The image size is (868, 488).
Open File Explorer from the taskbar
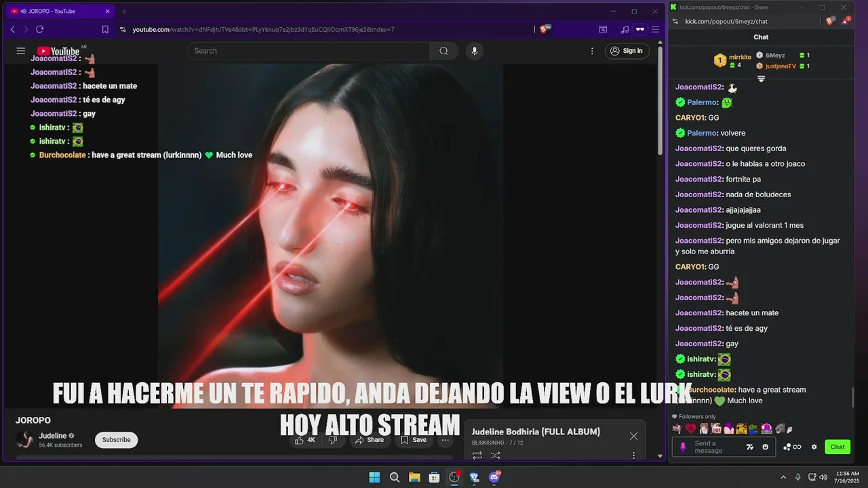414,477
